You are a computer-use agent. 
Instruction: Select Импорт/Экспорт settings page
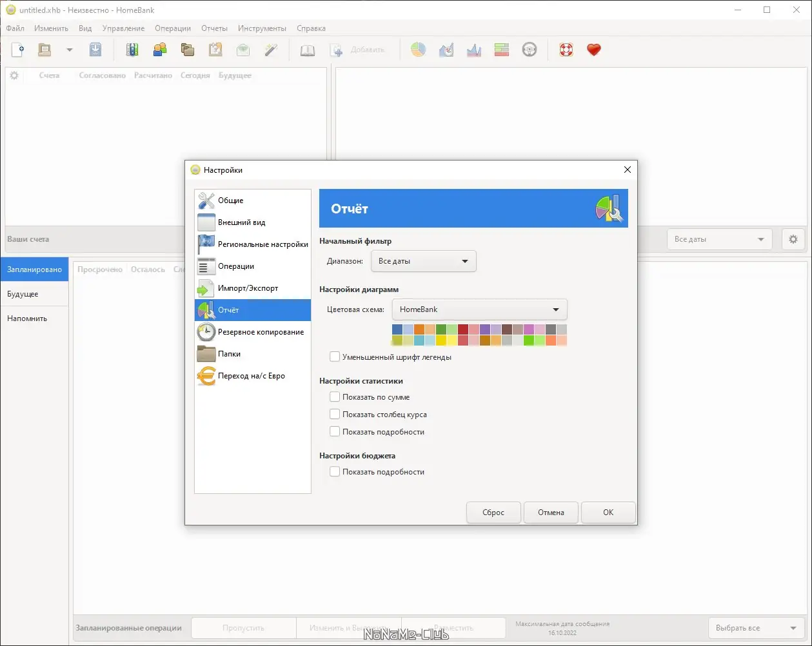coord(253,288)
